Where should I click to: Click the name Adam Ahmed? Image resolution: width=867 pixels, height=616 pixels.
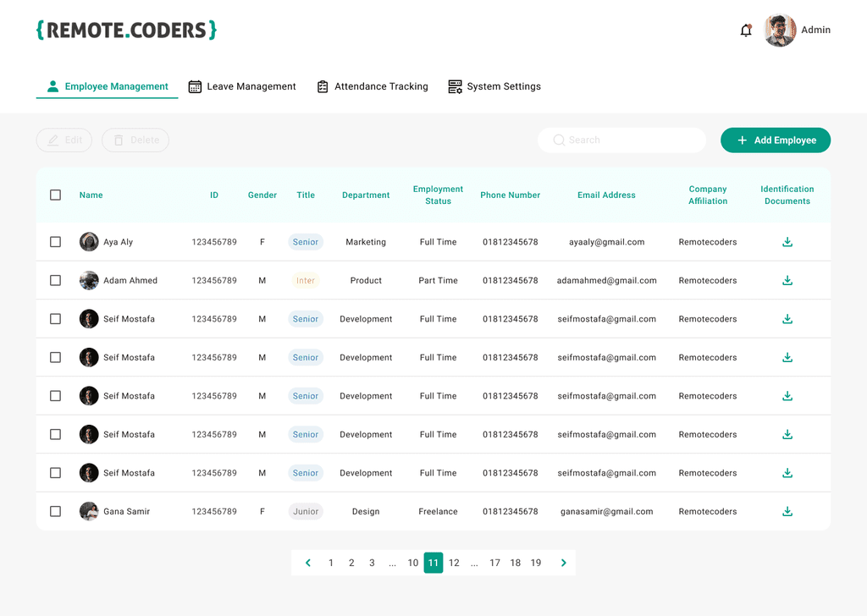pyautogui.click(x=130, y=281)
